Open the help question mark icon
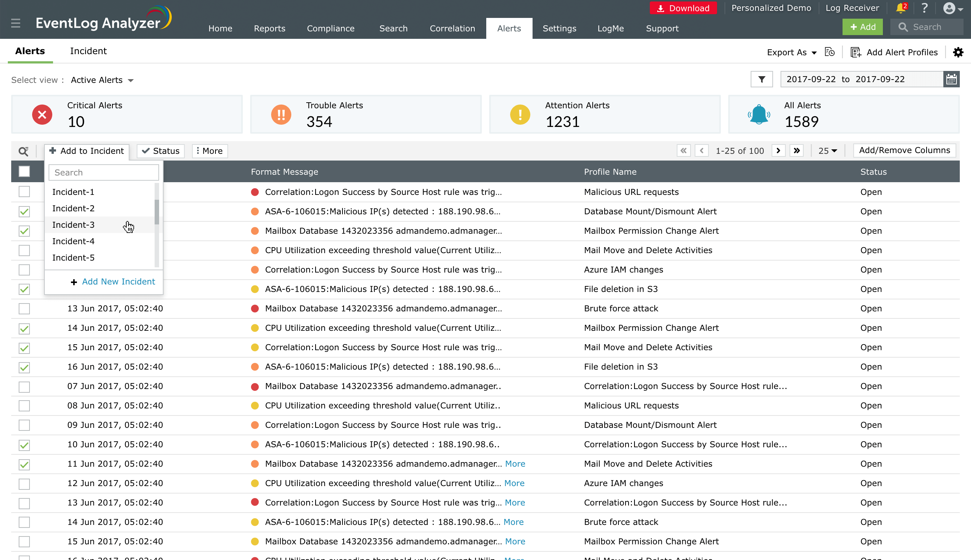This screenshot has height=560, width=971. tap(924, 8)
